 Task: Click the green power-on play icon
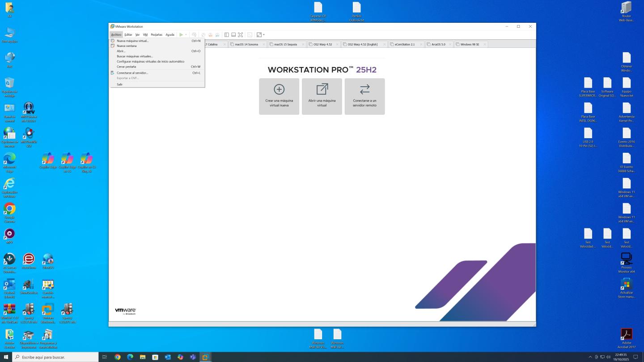pos(181,34)
